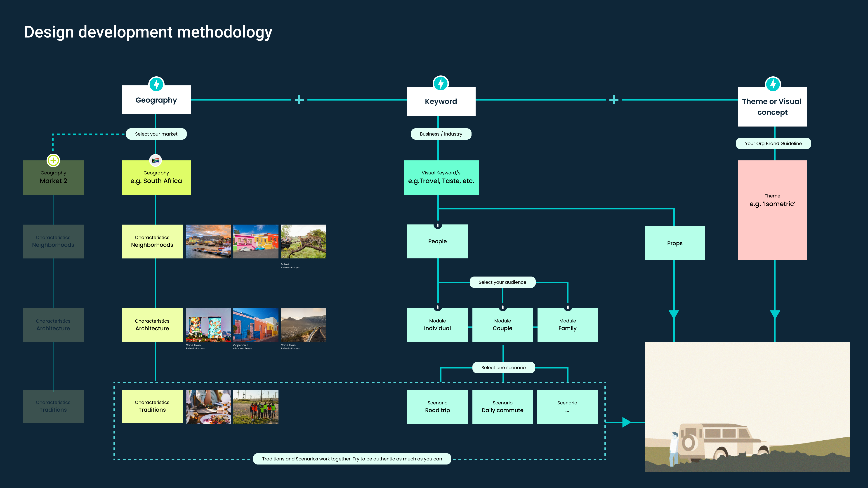The image size is (868, 488).
Task: Click the Characteristics Traditions yellow box
Action: [152, 406]
